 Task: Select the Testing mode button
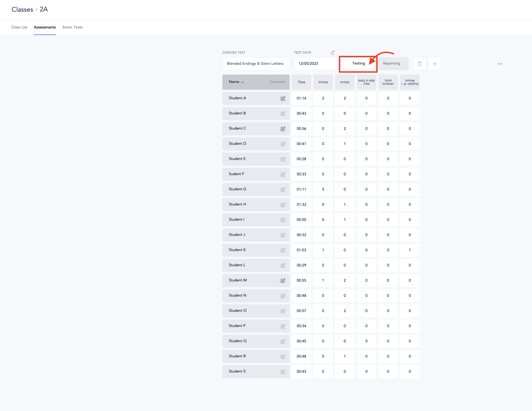tap(358, 63)
